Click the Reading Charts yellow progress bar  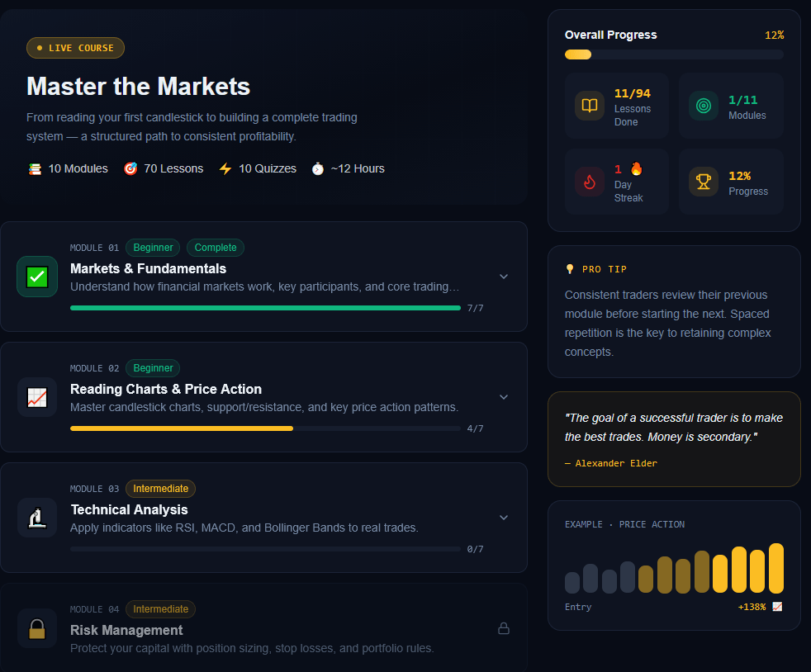(182, 428)
